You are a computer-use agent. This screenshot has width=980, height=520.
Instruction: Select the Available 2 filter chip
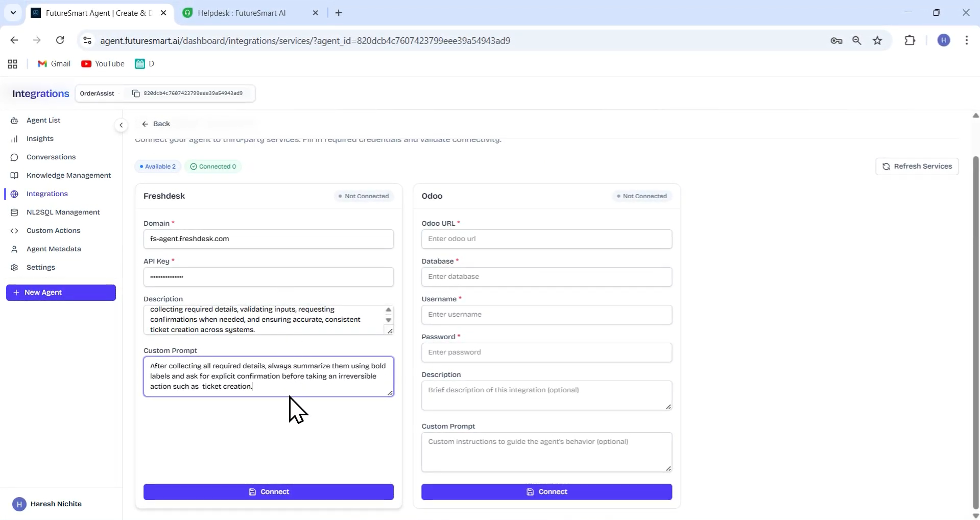(x=158, y=167)
